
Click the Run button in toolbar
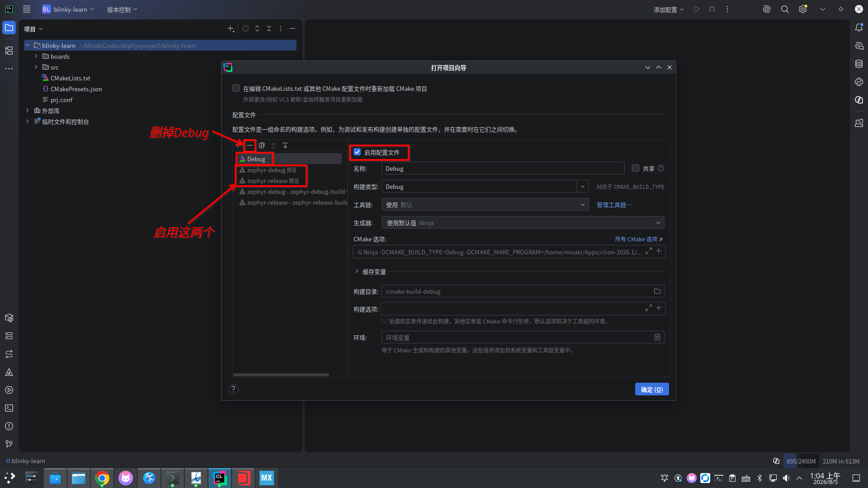(697, 9)
